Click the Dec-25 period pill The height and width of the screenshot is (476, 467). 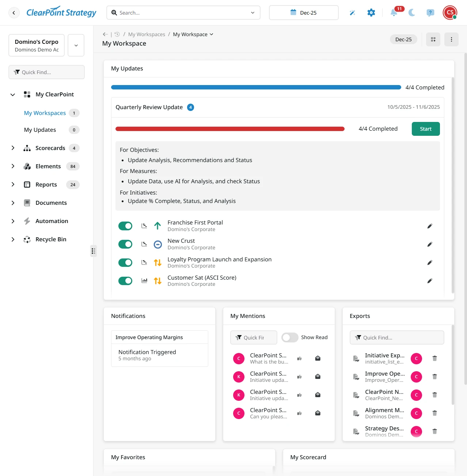tap(403, 39)
